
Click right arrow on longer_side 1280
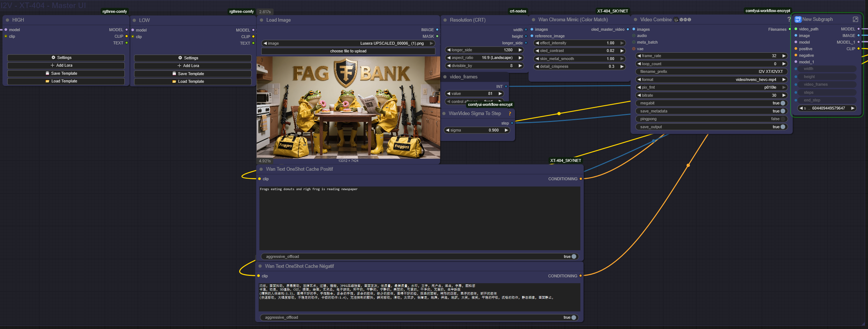pyautogui.click(x=520, y=50)
